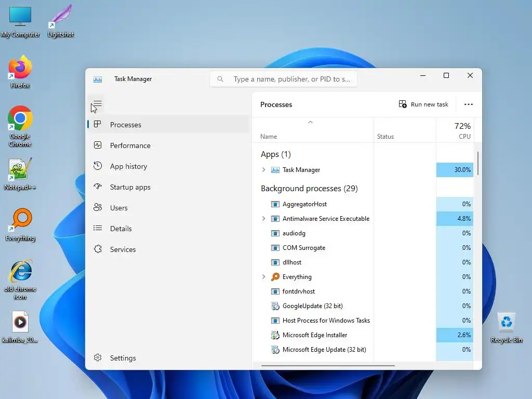The width and height of the screenshot is (532, 399).
Task: Open old chrome icon desktop shortcut
Action: (x=20, y=280)
